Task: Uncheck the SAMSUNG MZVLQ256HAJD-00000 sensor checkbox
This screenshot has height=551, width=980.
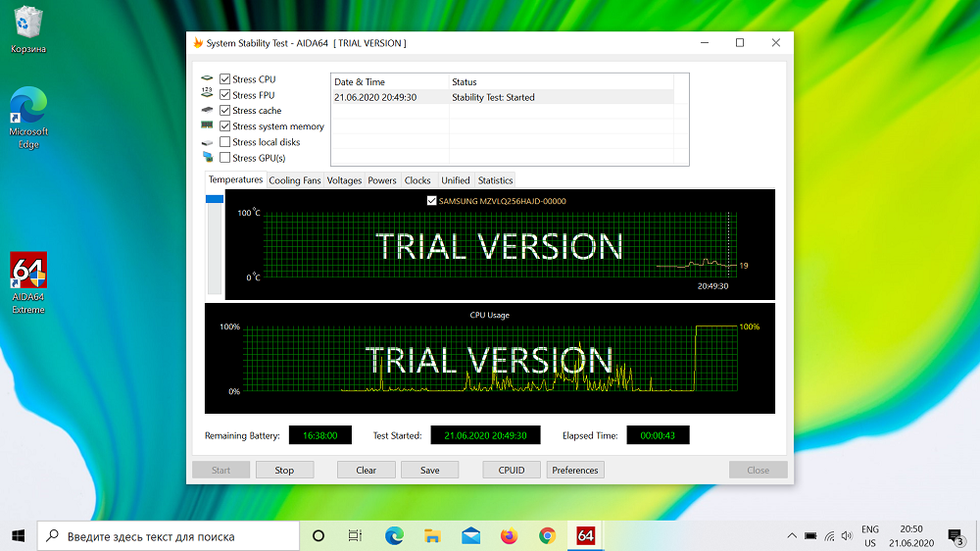Action: tap(431, 201)
